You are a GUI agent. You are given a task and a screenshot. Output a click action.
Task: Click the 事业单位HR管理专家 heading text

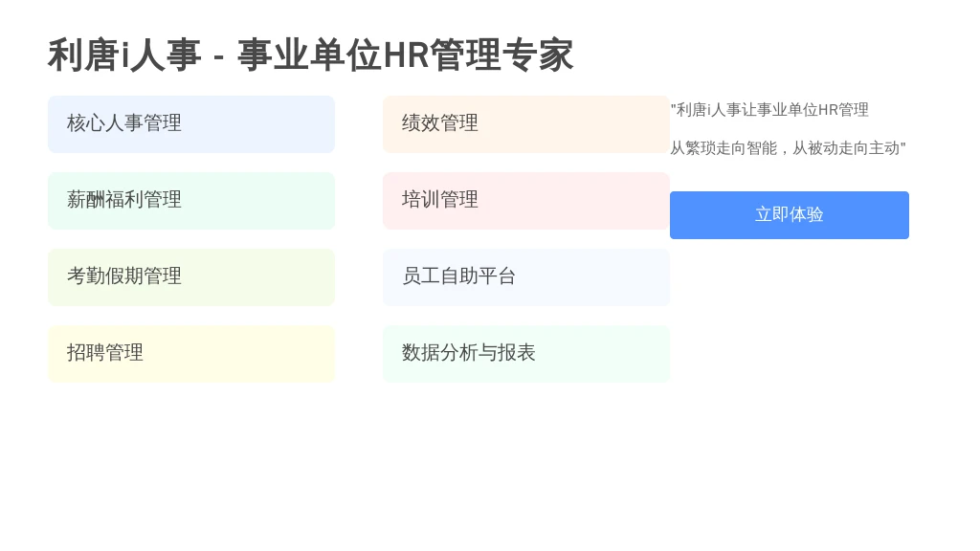tap(405, 55)
